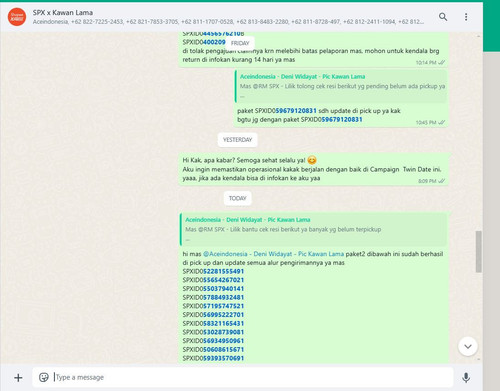The width and height of the screenshot is (500, 391).
Task: Open tracking number SPXID059393570691
Action: tap(213, 358)
